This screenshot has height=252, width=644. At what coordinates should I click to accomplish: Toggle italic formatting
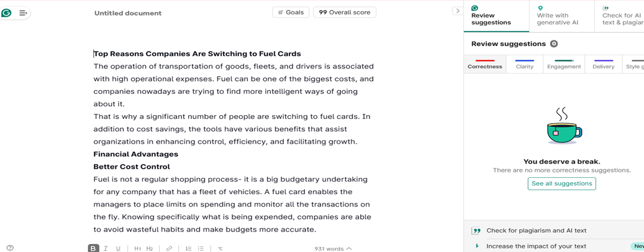(106, 248)
